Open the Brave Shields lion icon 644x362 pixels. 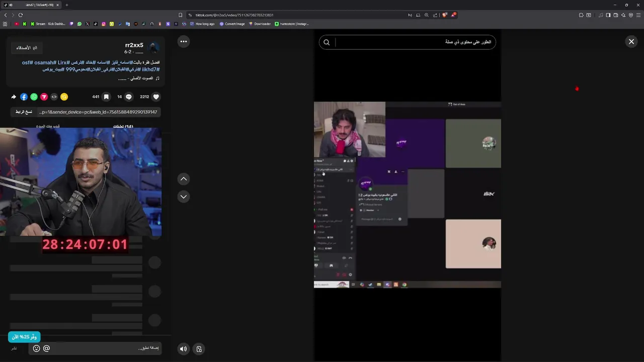click(445, 15)
